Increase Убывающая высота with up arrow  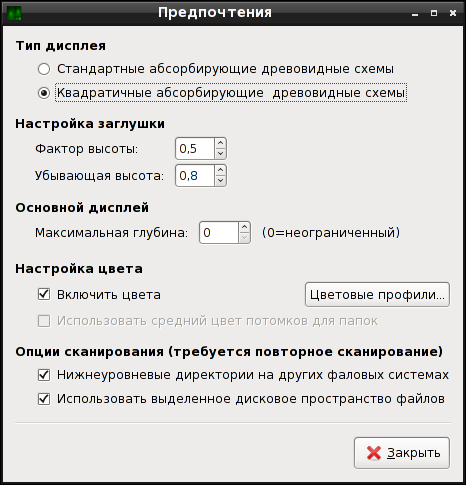click(x=220, y=170)
